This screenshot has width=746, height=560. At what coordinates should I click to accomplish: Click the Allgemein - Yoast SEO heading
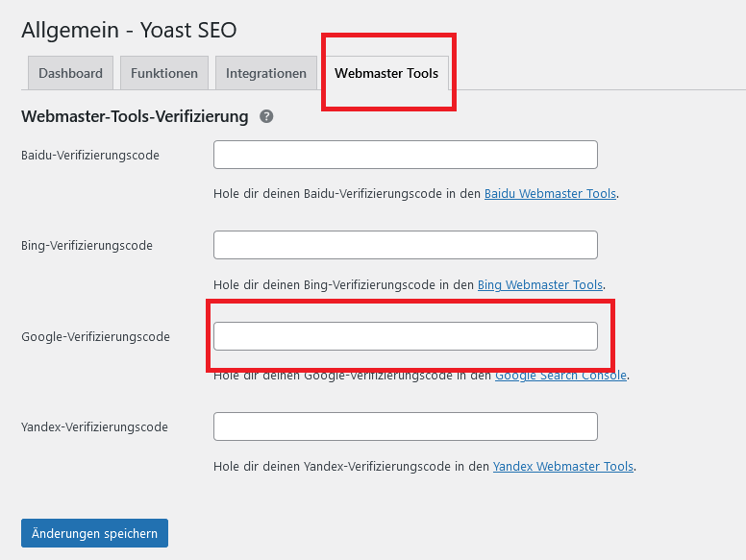pos(129,30)
